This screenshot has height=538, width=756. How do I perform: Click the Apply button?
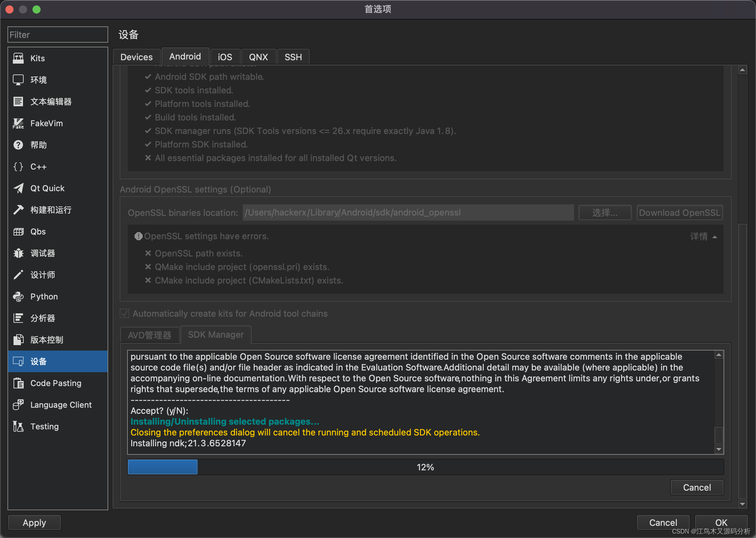34,522
